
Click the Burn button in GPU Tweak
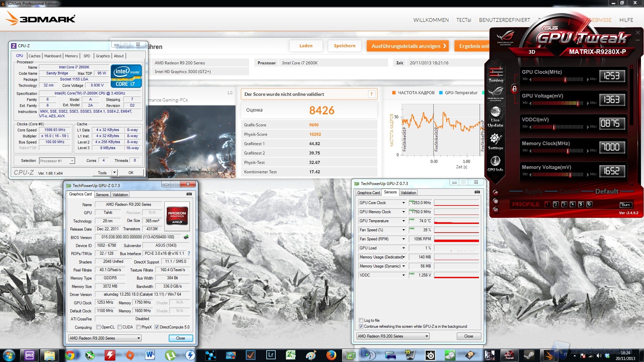click(626, 205)
